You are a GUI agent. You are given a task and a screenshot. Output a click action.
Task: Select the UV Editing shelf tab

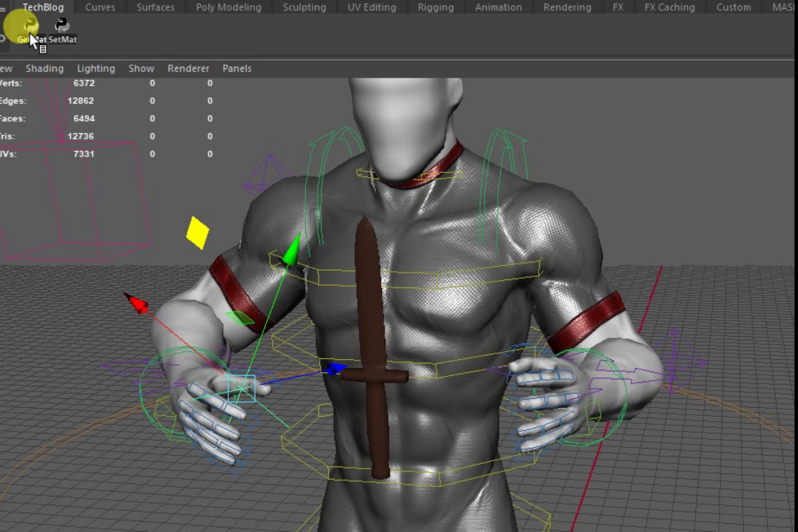tap(372, 7)
